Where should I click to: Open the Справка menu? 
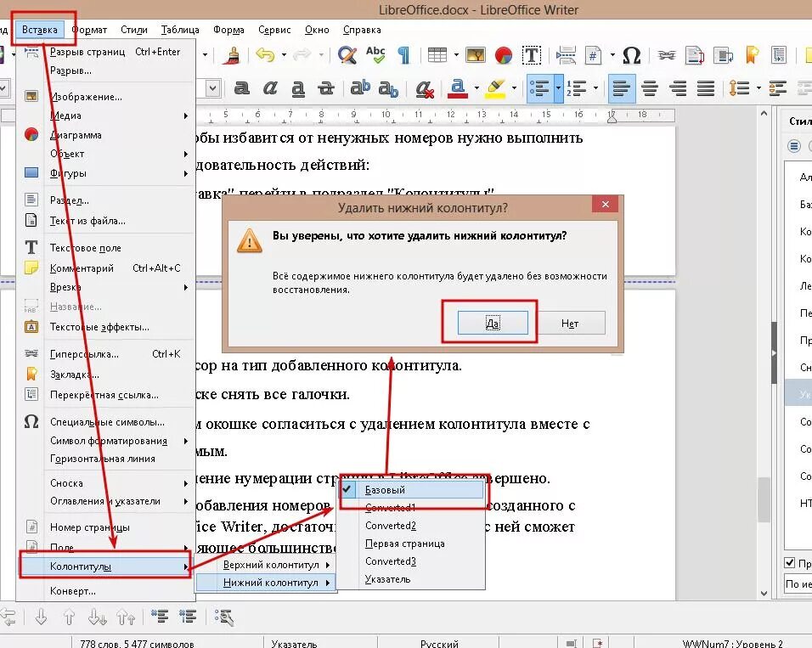pos(362,30)
